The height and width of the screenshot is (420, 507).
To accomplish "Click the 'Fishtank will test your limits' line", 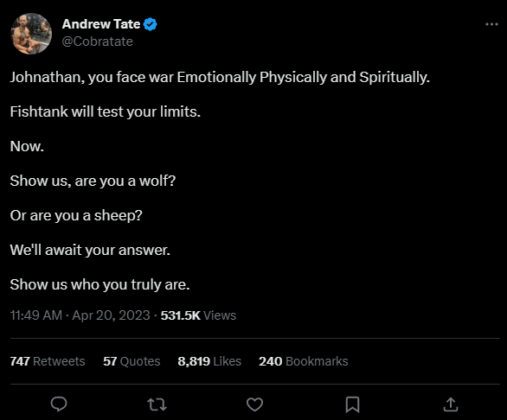I will click(x=106, y=111).
